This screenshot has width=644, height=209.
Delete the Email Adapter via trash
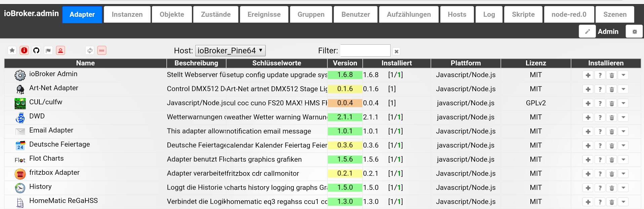612,132
